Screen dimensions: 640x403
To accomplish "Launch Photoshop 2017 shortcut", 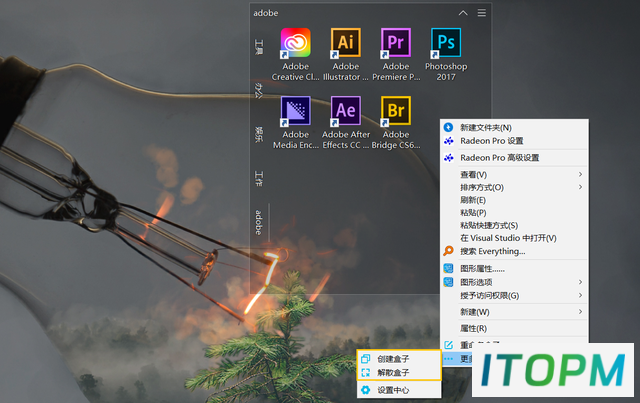I will pos(446,54).
